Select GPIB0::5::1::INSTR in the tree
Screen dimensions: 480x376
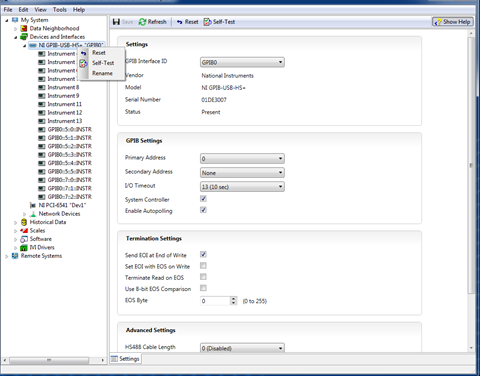69,138
